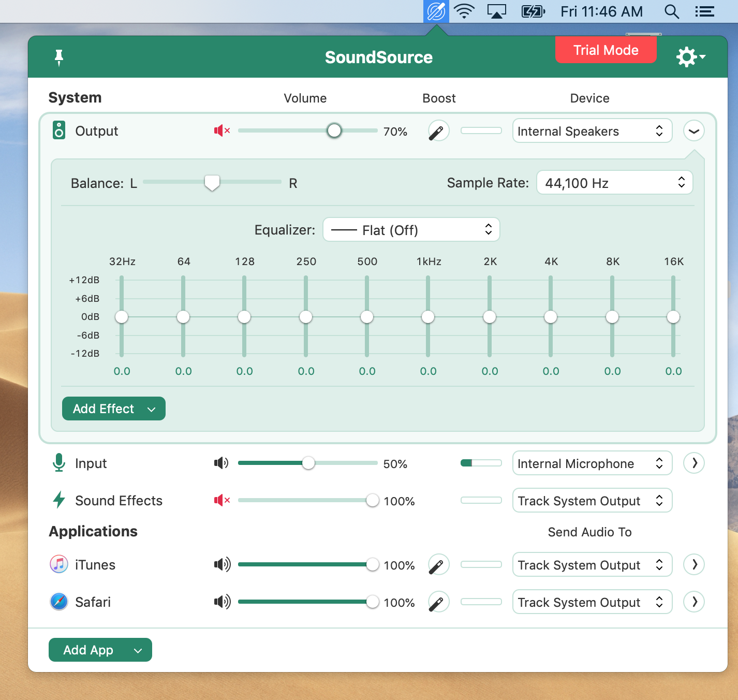
Task: Click the 2K equalizer band knob
Action: click(490, 317)
